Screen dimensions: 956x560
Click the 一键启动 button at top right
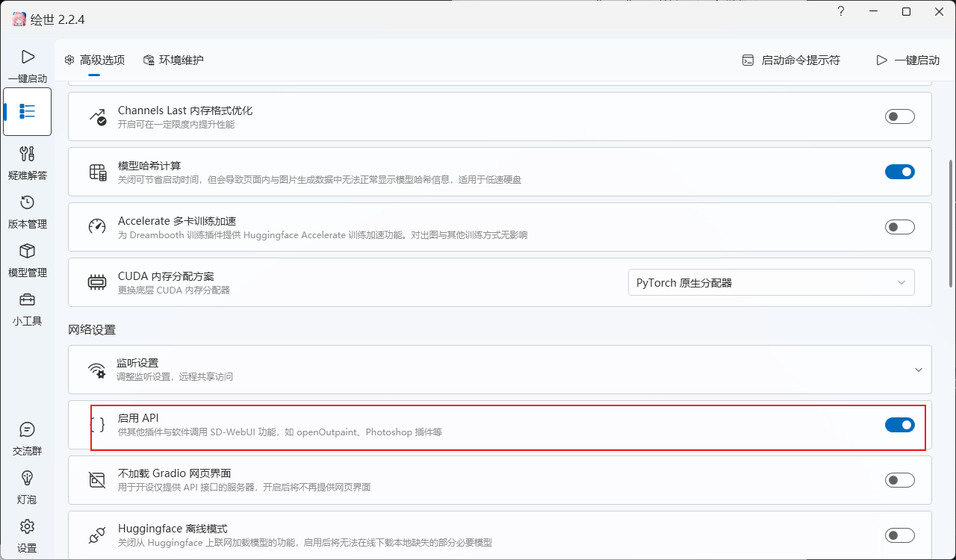click(x=908, y=60)
